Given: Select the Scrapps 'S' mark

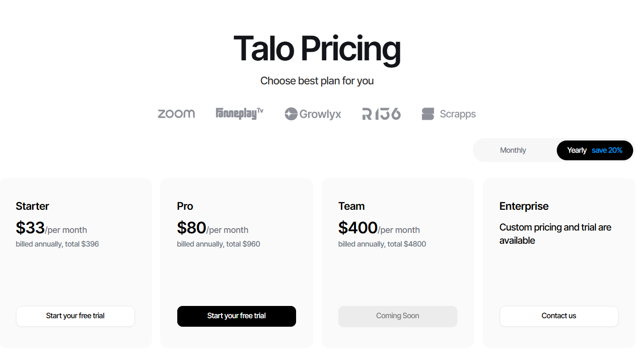Looking at the screenshot, I should (428, 114).
